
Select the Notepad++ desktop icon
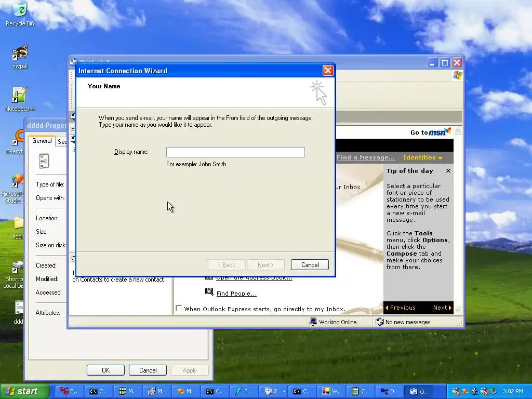[x=20, y=99]
